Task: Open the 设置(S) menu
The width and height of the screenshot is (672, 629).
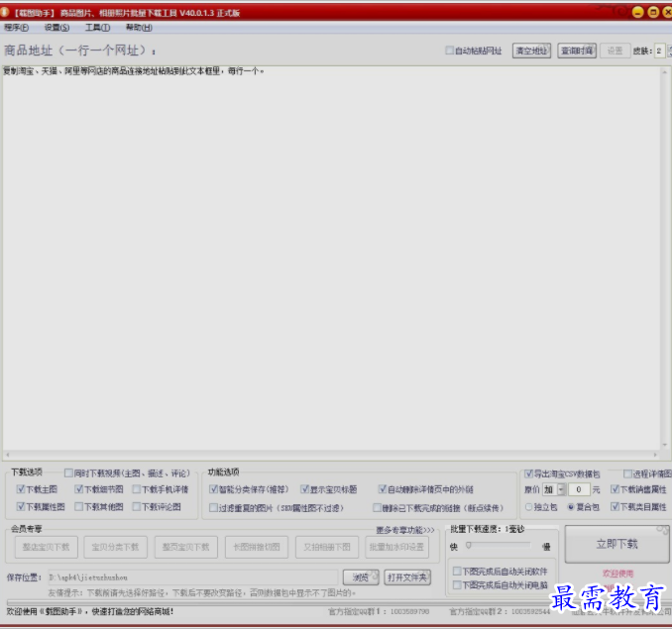Action: 56,28
